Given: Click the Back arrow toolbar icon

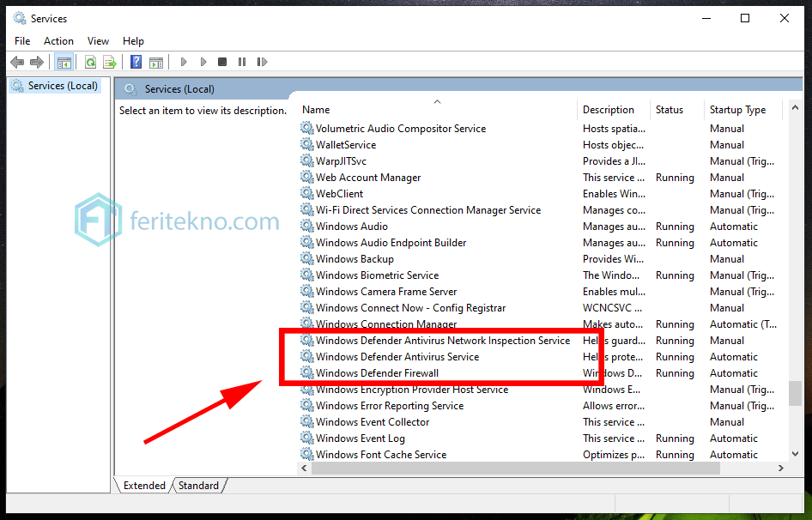Looking at the screenshot, I should (x=17, y=62).
